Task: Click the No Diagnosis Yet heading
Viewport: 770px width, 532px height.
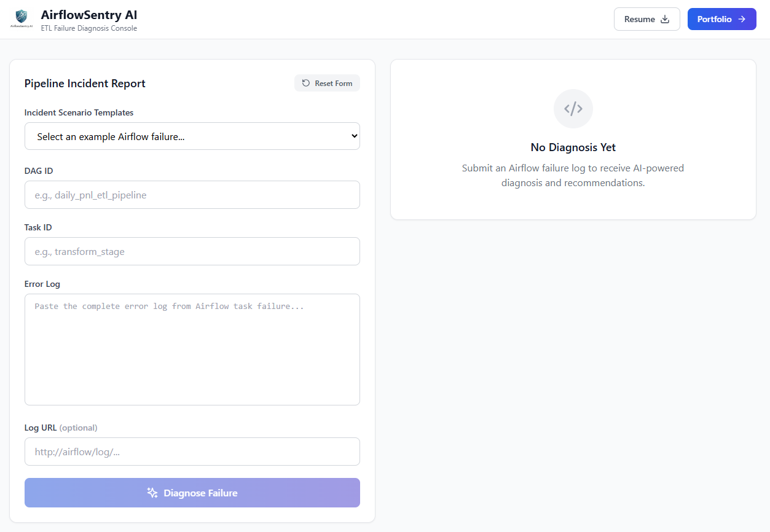Action: click(573, 147)
